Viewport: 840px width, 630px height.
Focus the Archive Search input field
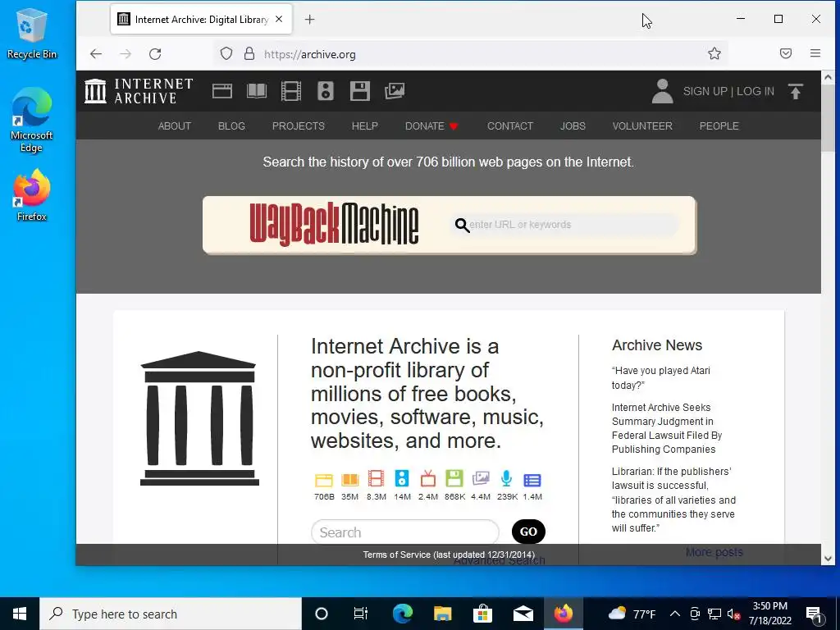pyautogui.click(x=405, y=532)
